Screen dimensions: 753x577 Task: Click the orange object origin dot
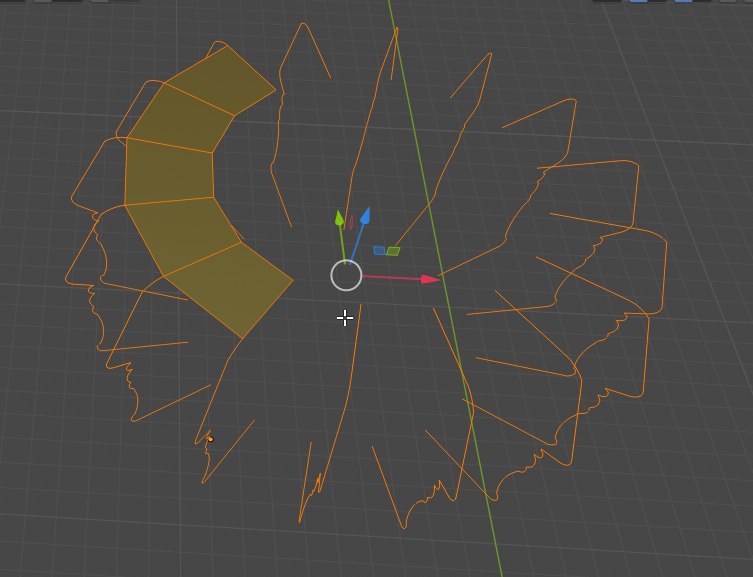210,439
